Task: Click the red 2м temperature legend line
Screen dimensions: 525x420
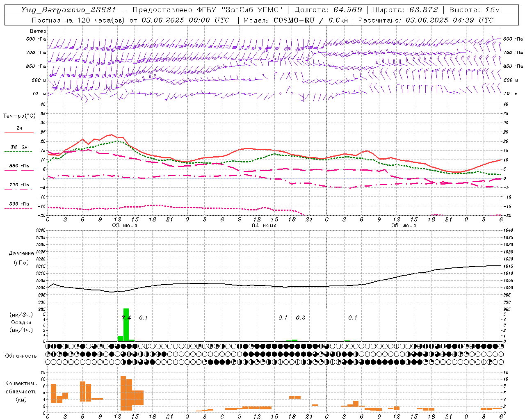Action: pos(19,132)
